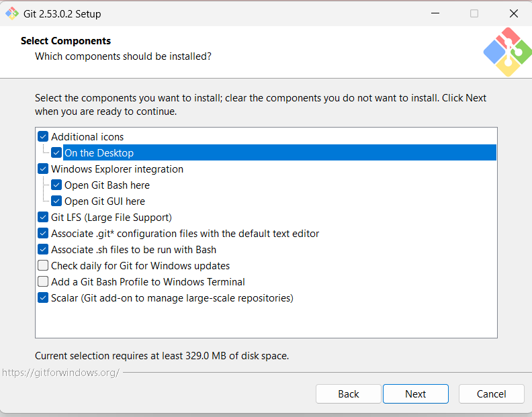Select 'Add a Git Bash Profile to Windows Terminal' label

point(148,282)
